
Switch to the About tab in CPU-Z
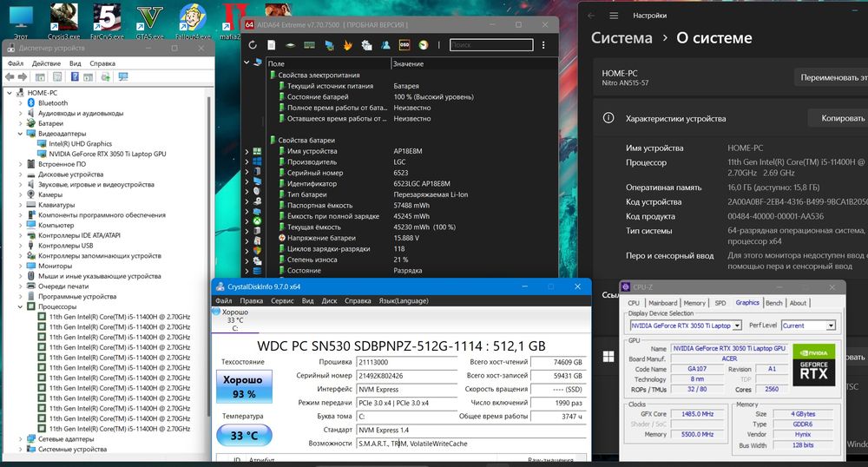click(798, 303)
